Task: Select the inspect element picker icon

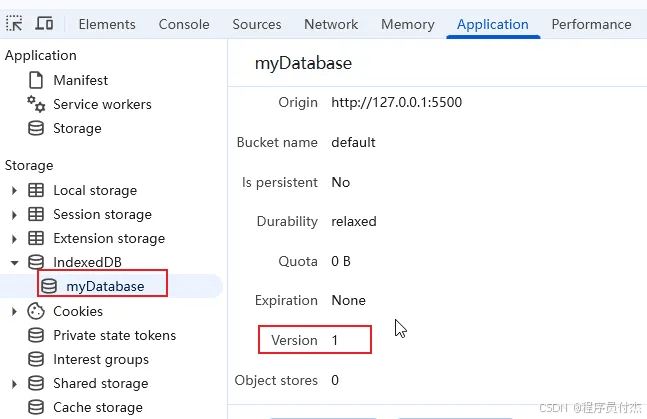Action: point(14,24)
